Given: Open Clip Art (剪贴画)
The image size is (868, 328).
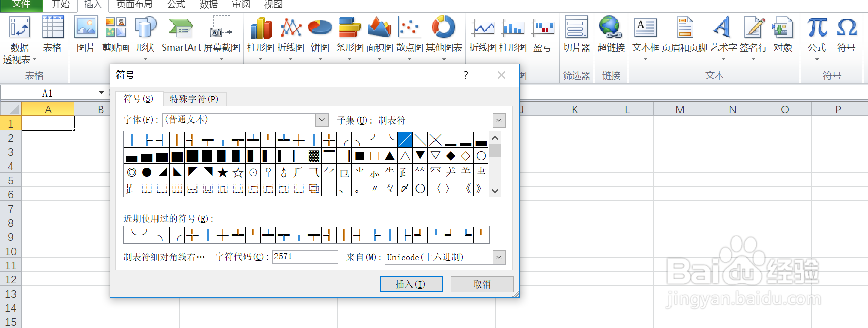Looking at the screenshot, I should coord(115,34).
